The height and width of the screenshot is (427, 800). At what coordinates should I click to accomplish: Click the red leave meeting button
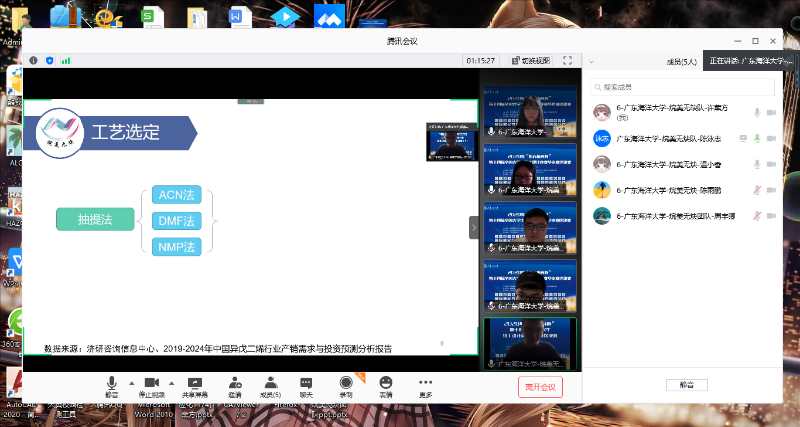coord(541,387)
